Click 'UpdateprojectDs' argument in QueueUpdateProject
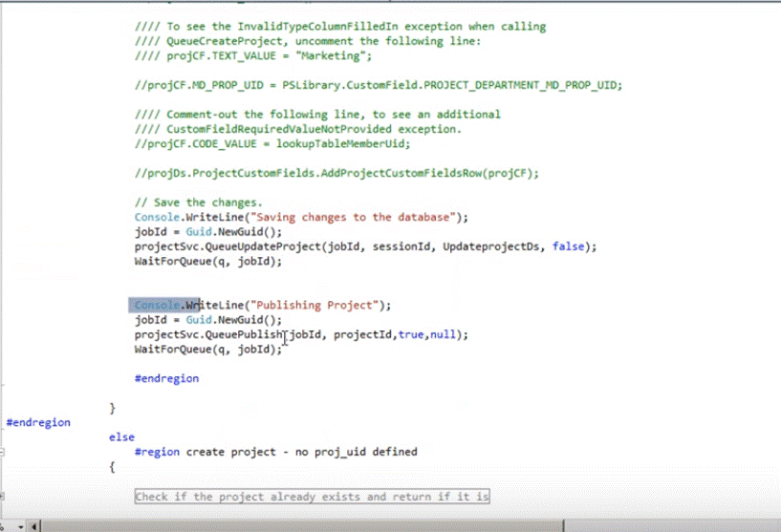Image resolution: width=781 pixels, height=532 pixels. tap(490, 246)
